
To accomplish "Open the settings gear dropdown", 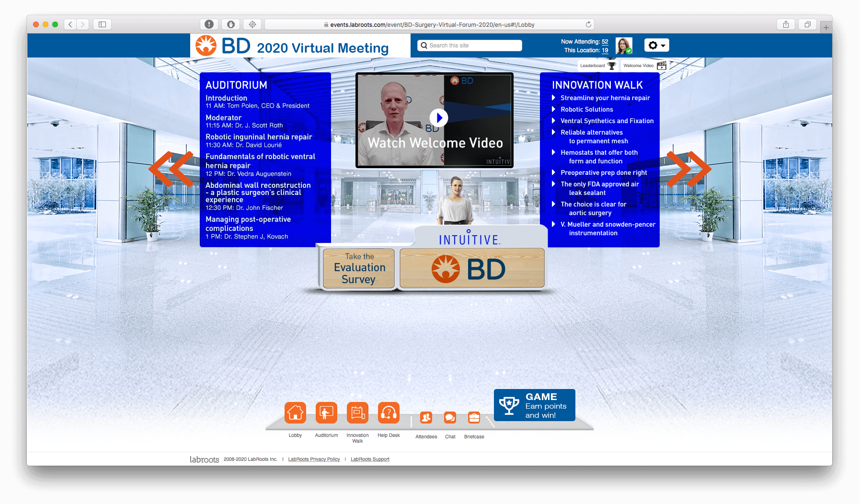I will [656, 45].
